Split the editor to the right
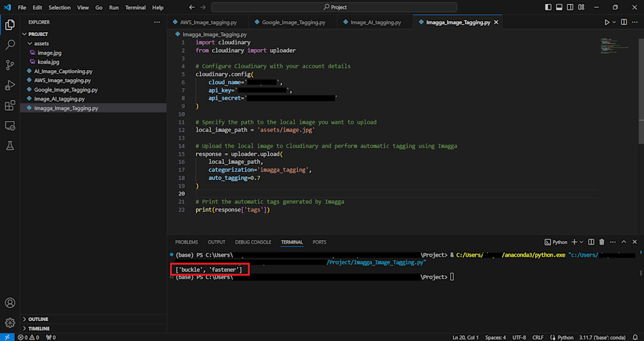The width and height of the screenshot is (644, 341). coord(624,22)
